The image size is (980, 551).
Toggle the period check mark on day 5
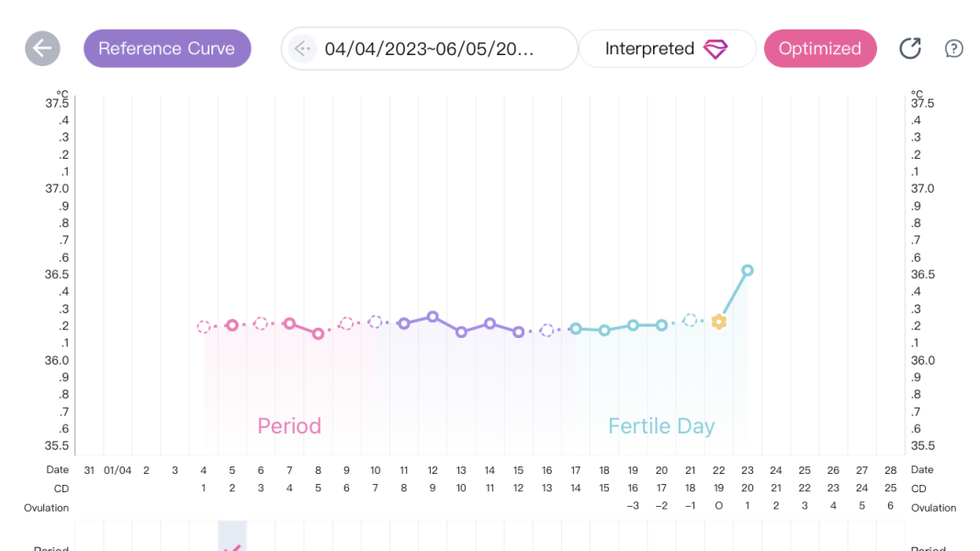232,545
